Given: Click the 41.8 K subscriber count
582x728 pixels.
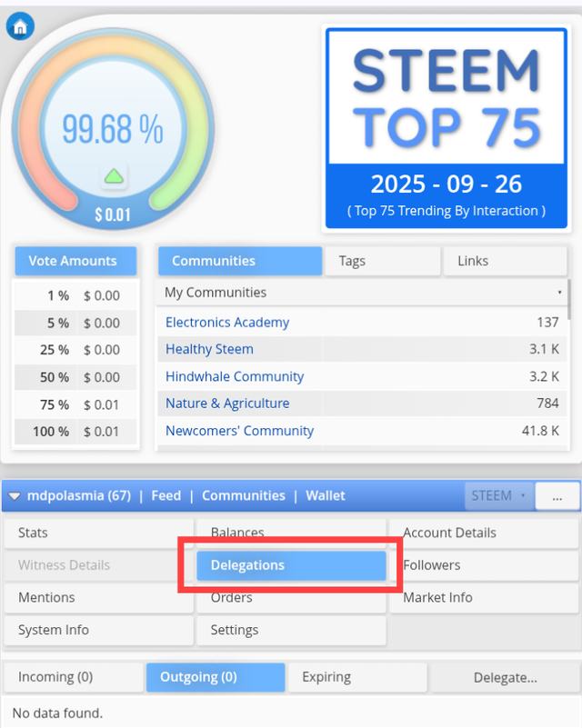Looking at the screenshot, I should click(540, 431).
